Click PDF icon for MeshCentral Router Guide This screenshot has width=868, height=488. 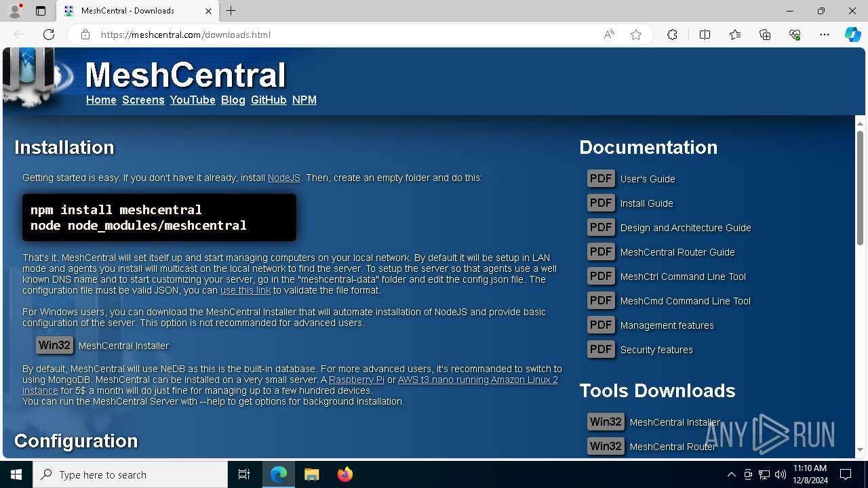pyautogui.click(x=601, y=251)
